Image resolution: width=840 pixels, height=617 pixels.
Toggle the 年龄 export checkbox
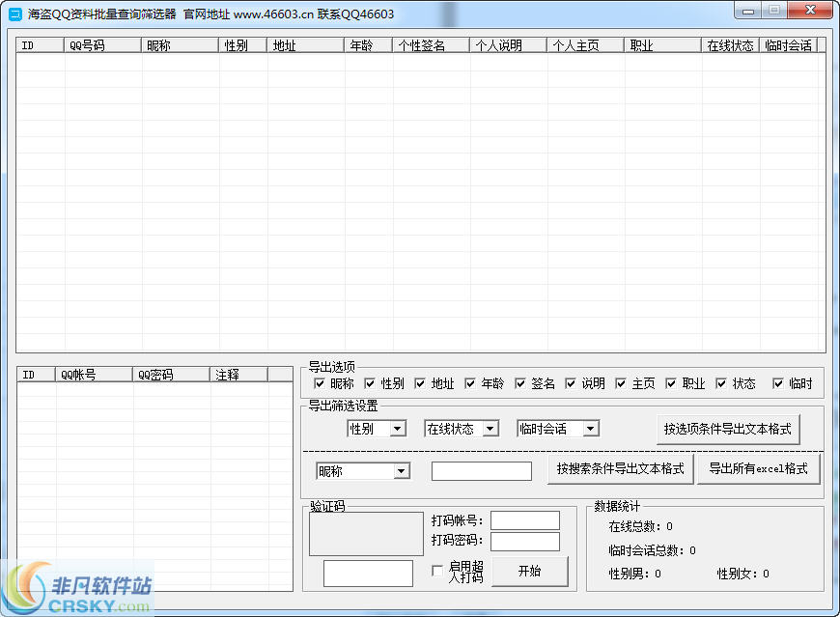click(470, 383)
